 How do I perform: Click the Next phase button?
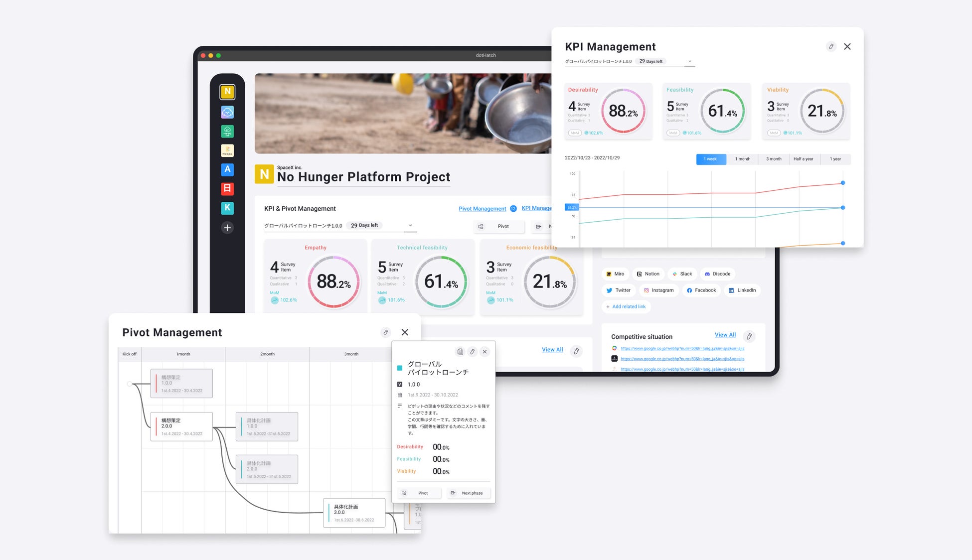click(468, 493)
